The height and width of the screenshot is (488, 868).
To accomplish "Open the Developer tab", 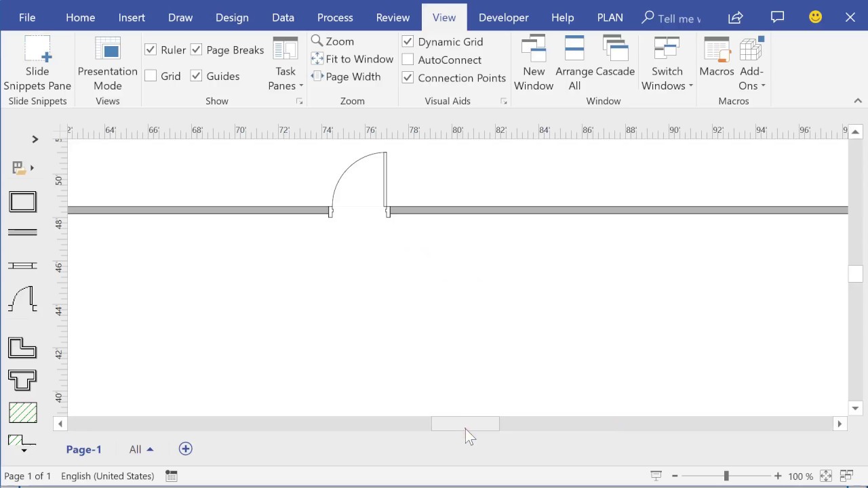I will (503, 18).
